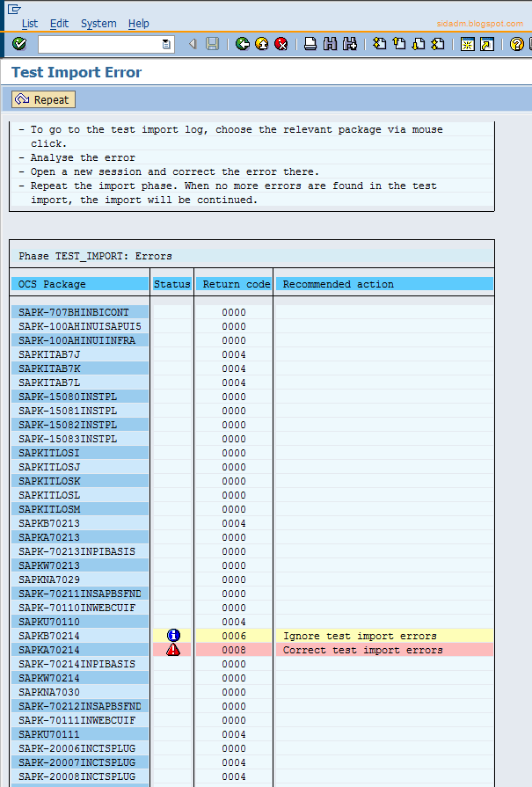The image size is (532, 787).
Task: Open the Help menu
Action: point(139,24)
